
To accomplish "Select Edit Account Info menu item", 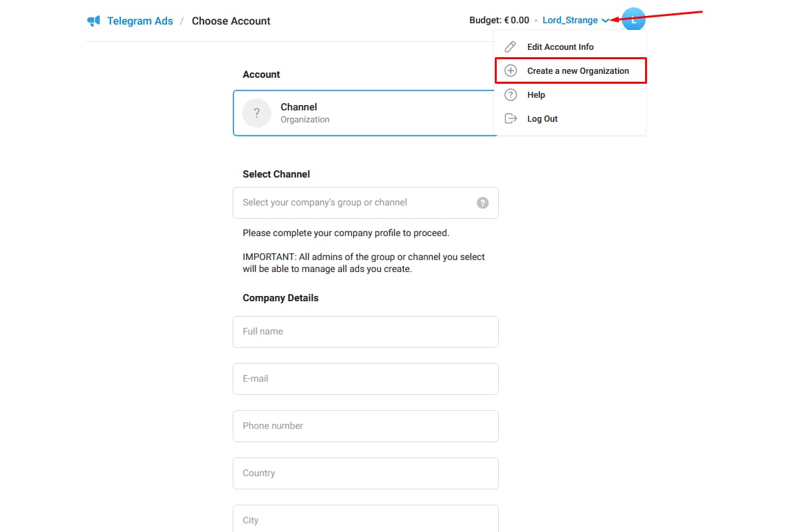I will (x=560, y=47).
